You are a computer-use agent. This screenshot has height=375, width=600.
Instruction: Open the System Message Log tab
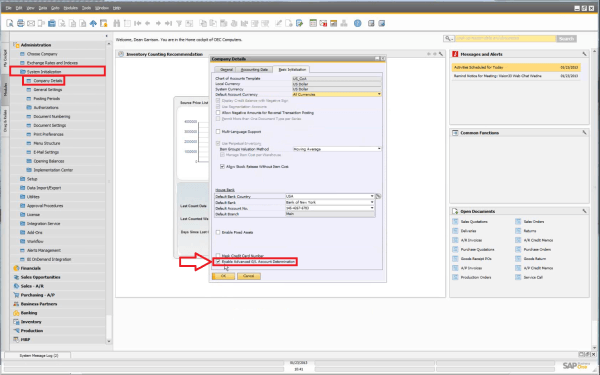point(39,355)
